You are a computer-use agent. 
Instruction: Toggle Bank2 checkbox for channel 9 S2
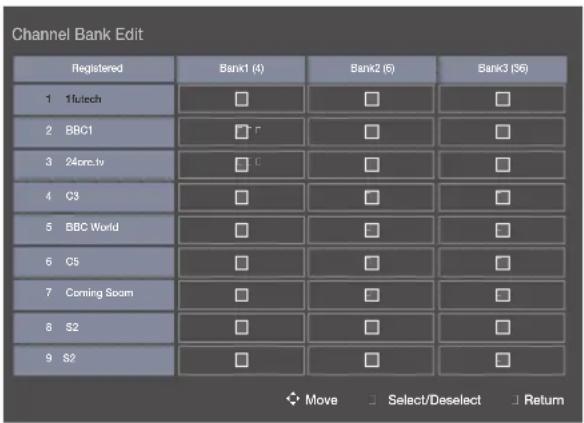(372, 360)
